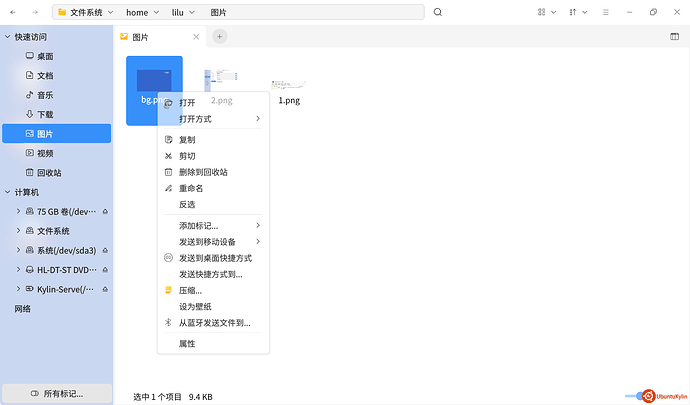The height and width of the screenshot is (405, 690).
Task: Eject the Kylin-Serve volume
Action: tap(105, 289)
